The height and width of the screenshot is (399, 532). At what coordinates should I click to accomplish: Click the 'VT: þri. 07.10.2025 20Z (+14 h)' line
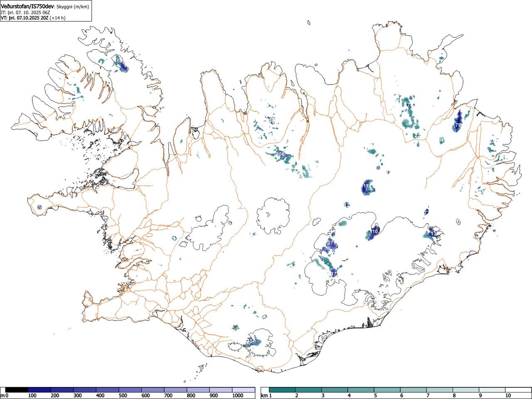(x=33, y=18)
